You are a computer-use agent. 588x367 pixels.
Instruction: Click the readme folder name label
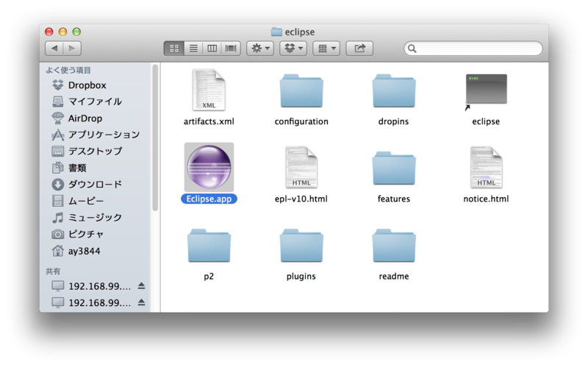(x=394, y=277)
